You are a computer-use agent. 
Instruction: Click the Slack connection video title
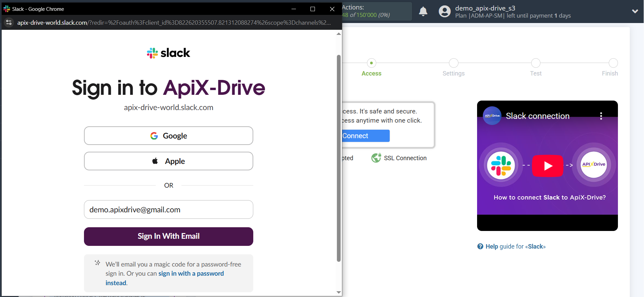(x=538, y=116)
